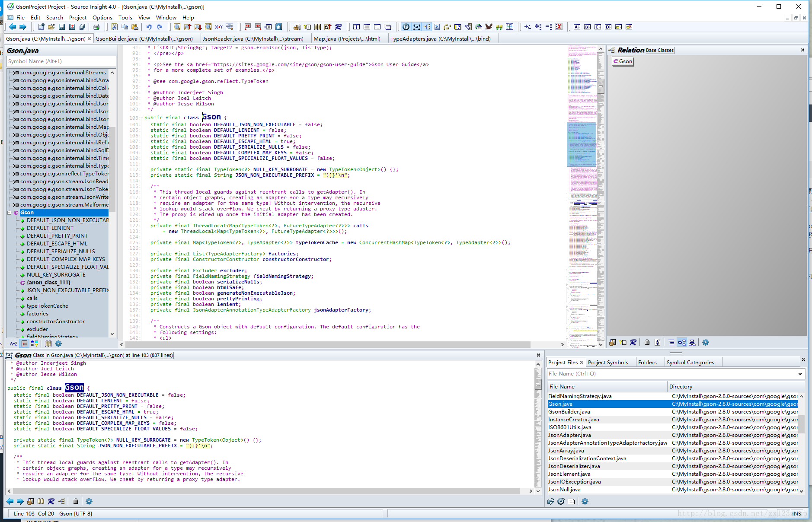
Task: Click the cascade windows icon
Action: pos(387,27)
